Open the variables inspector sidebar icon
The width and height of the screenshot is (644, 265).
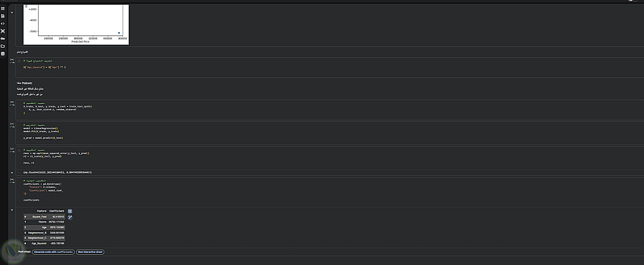[3, 31]
